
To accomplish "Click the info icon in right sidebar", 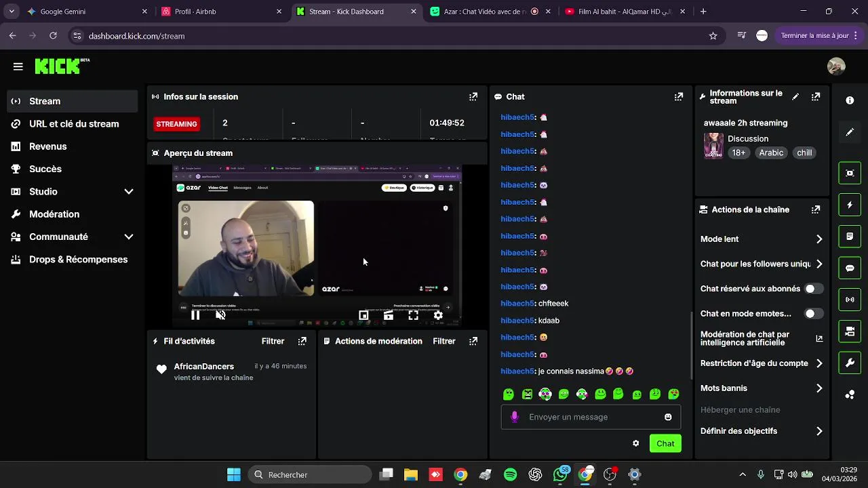I will [850, 100].
